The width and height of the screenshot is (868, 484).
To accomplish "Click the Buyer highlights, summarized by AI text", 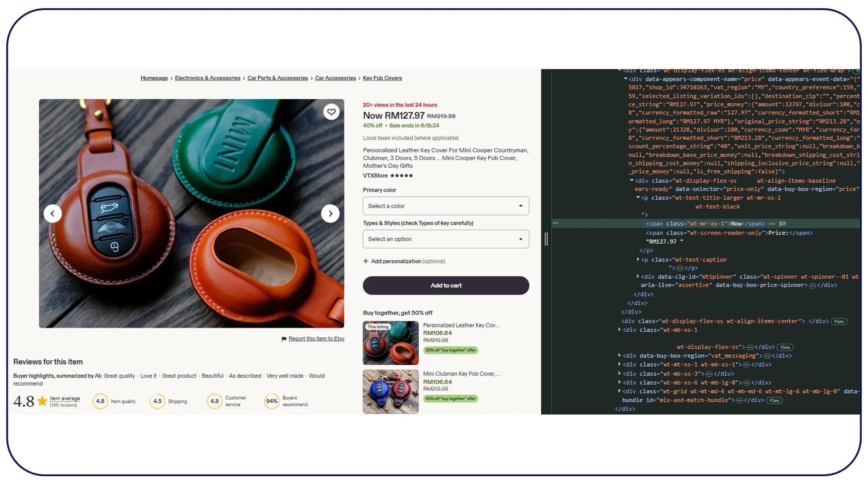I will (x=57, y=376).
